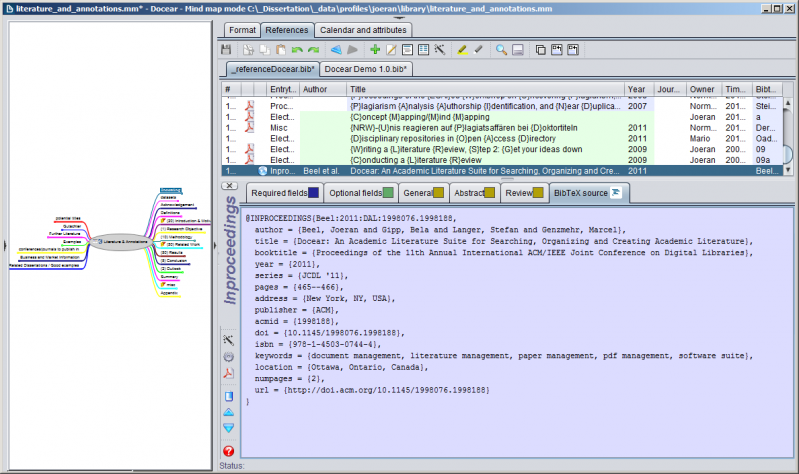Screen dimensions: 799x474
Task: Sort the table by the Author column header
Action: 323,89
